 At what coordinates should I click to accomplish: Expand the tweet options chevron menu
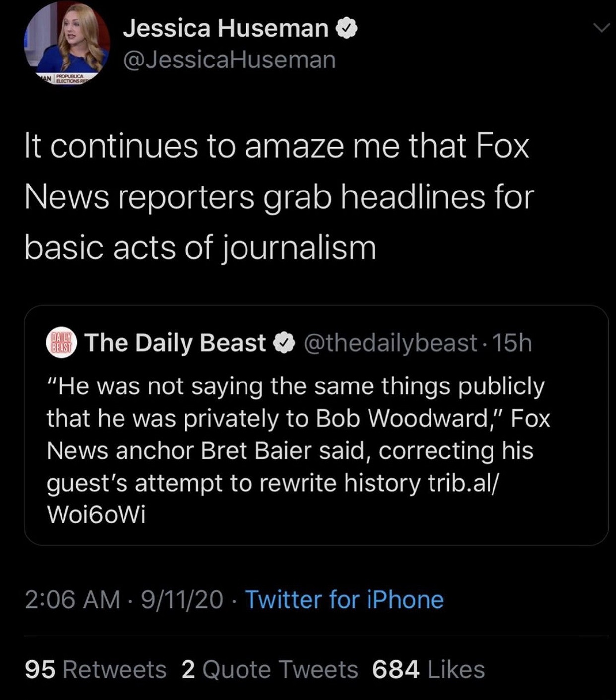[601, 28]
